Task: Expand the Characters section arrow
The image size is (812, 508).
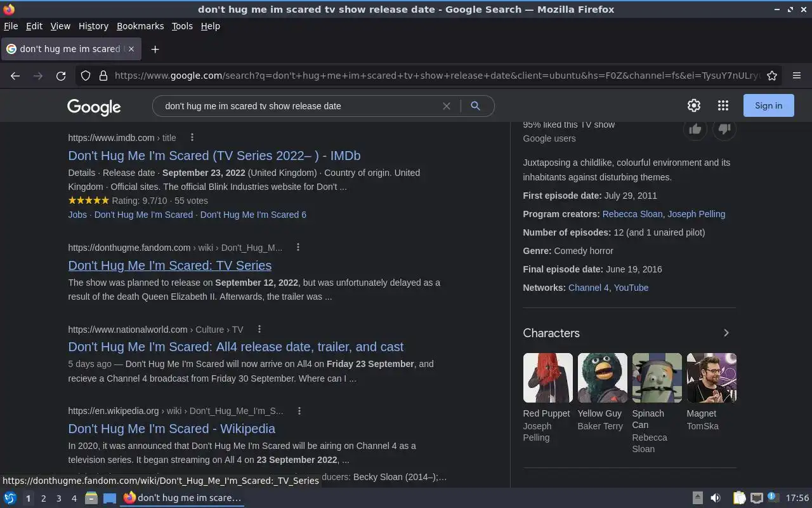Action: (x=726, y=333)
